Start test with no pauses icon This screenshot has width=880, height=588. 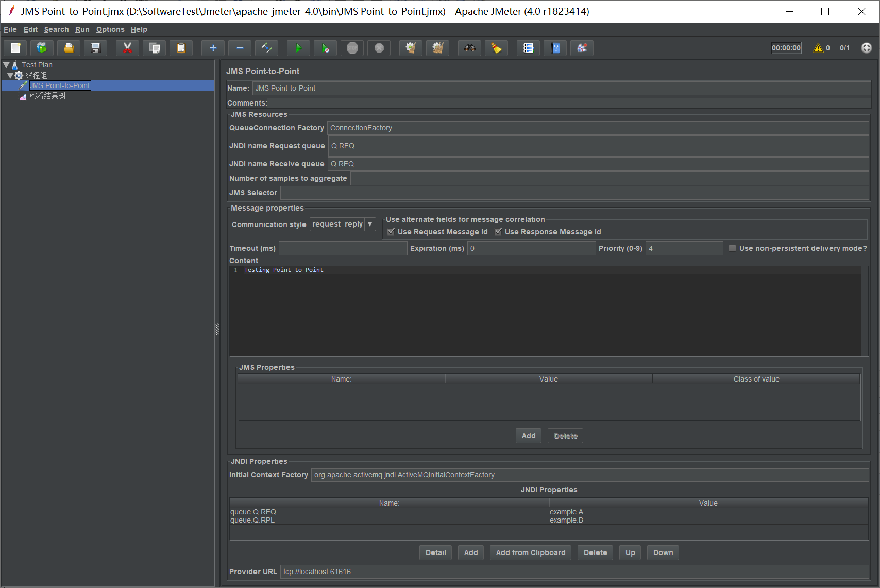pos(325,48)
